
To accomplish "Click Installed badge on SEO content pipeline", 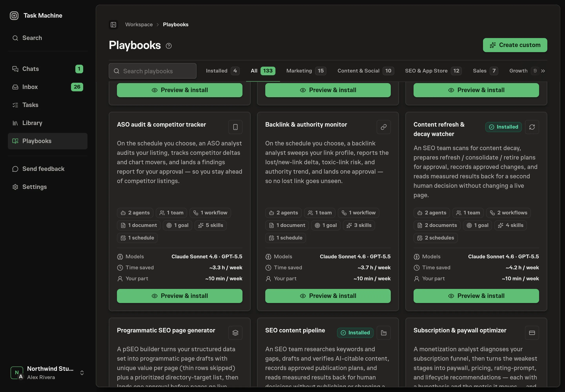I will coord(355,333).
